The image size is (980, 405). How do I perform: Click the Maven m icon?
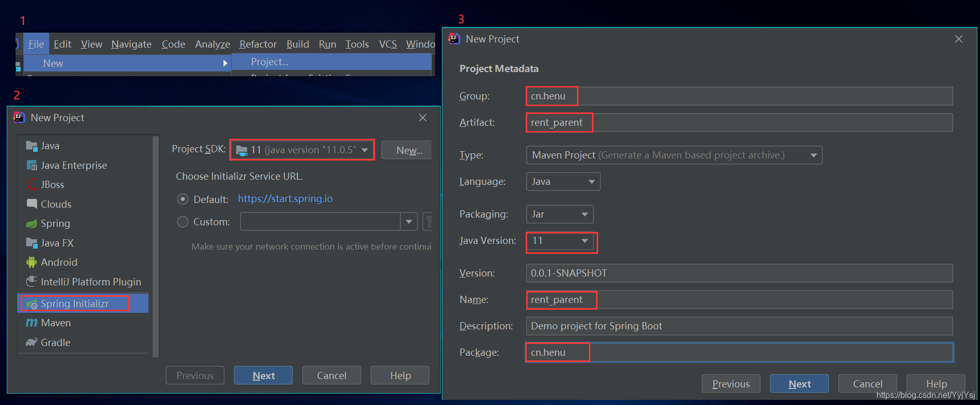point(32,323)
